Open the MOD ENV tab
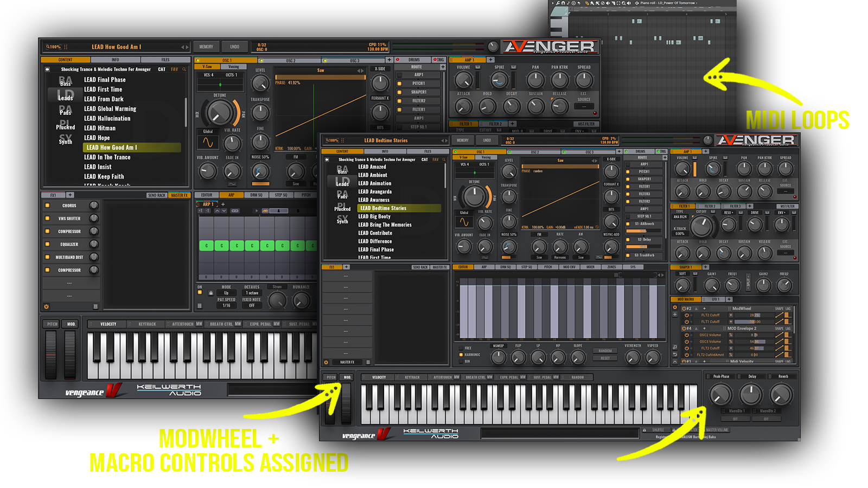The image size is (868, 488). [x=569, y=267]
